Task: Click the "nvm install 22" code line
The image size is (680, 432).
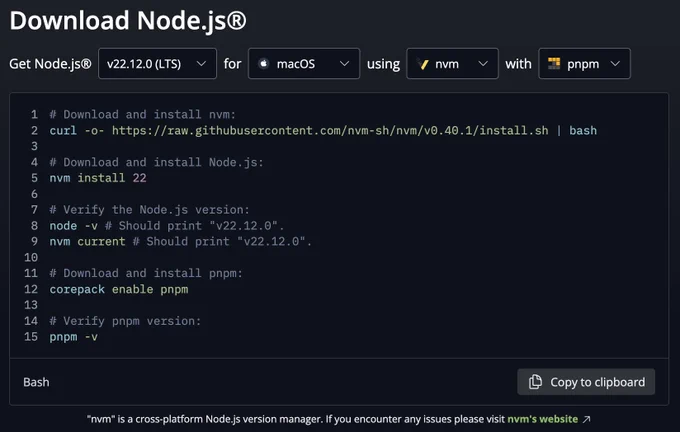Action: click(98, 178)
